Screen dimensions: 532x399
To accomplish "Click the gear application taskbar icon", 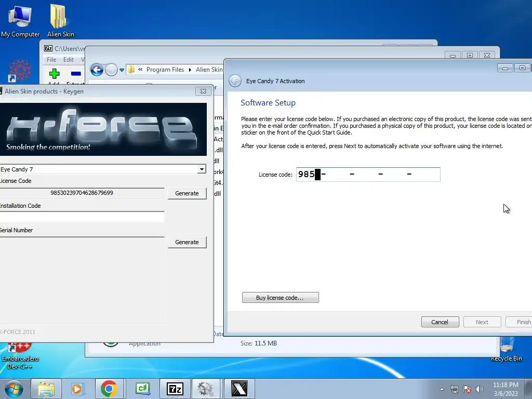I will (206, 389).
